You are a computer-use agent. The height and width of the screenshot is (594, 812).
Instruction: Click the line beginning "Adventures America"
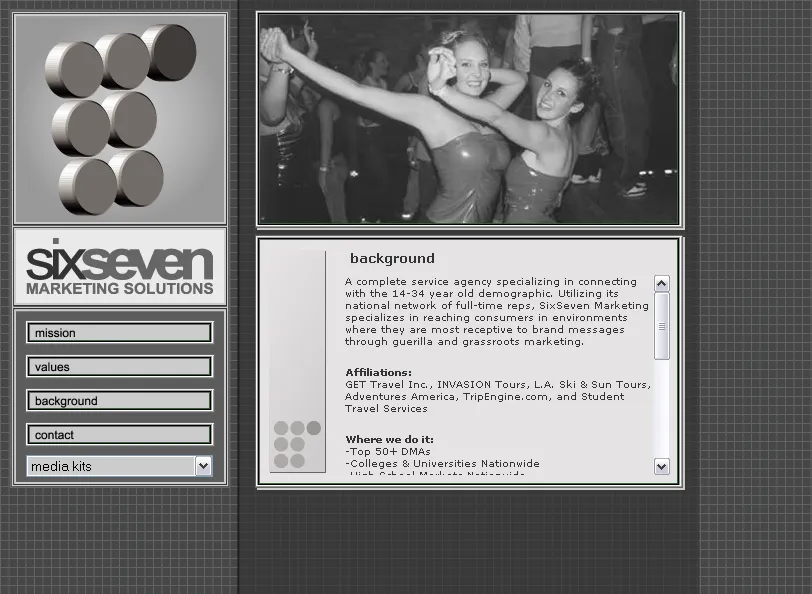[x=485, y=397]
